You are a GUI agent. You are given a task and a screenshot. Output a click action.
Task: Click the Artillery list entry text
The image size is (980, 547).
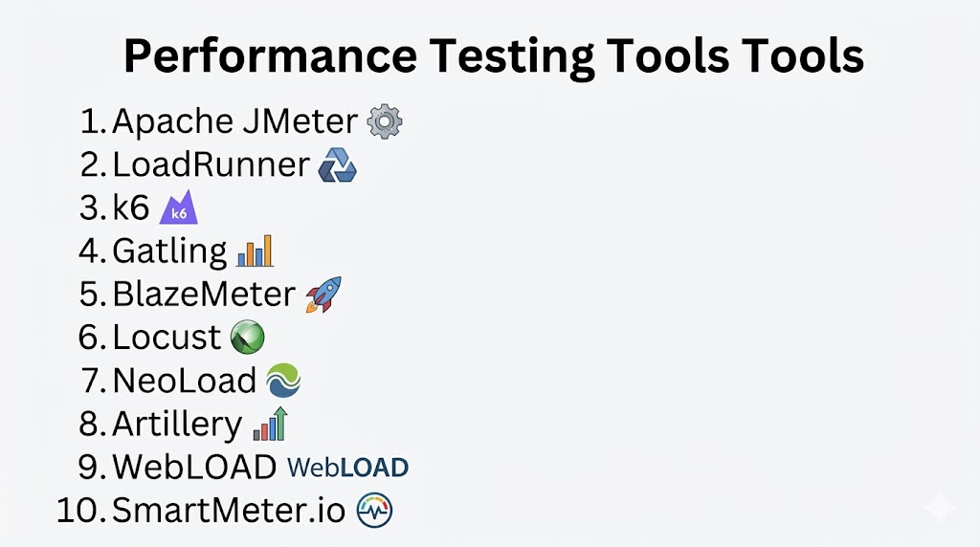177,424
